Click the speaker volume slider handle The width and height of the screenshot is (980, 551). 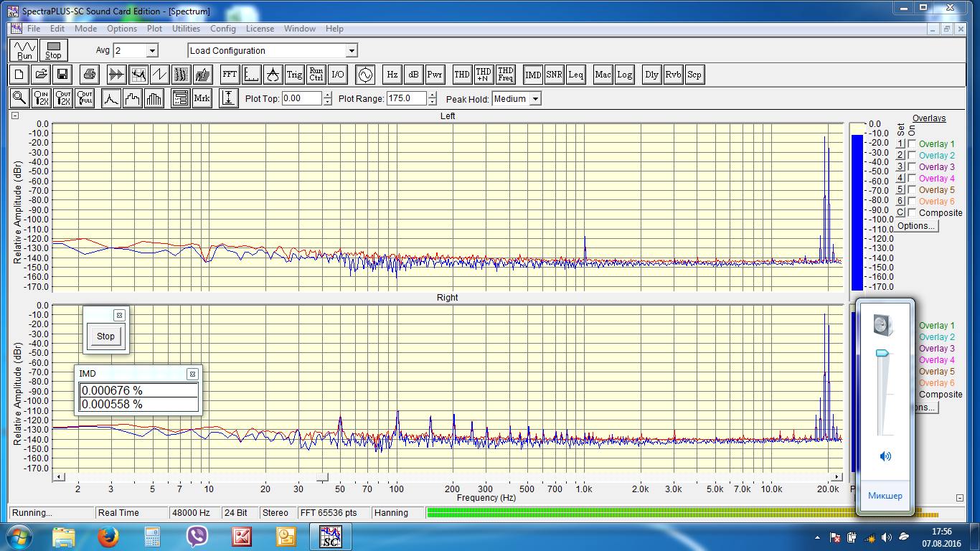(882, 353)
